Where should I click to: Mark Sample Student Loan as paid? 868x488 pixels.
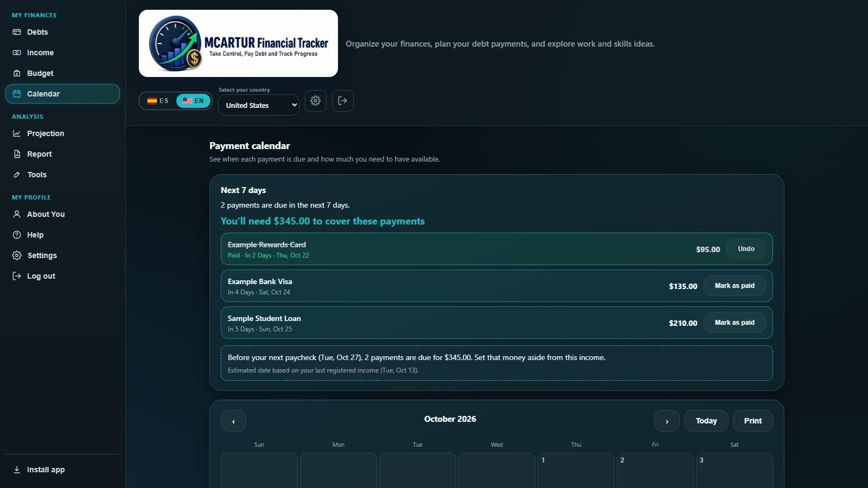[735, 323]
